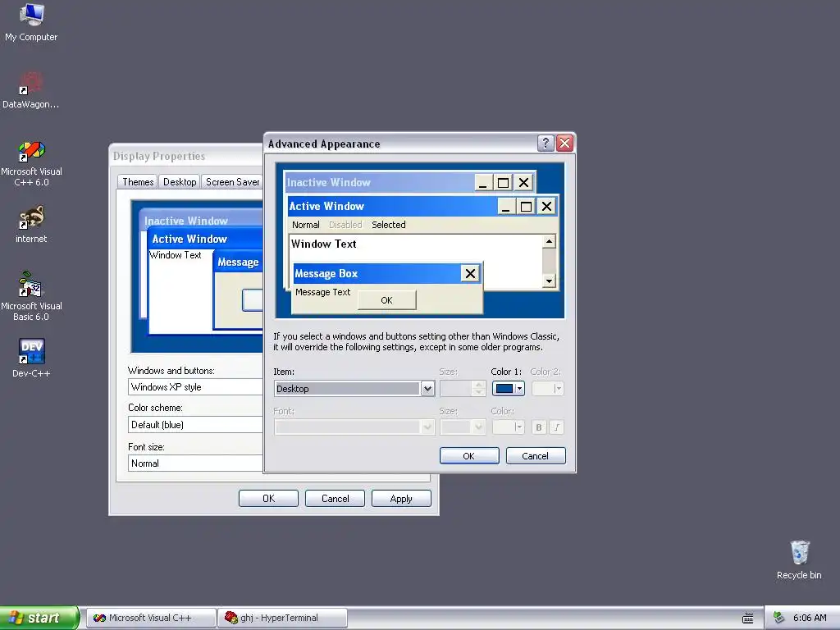840x630 pixels.
Task: Toggle the Bold font button
Action: [539, 427]
